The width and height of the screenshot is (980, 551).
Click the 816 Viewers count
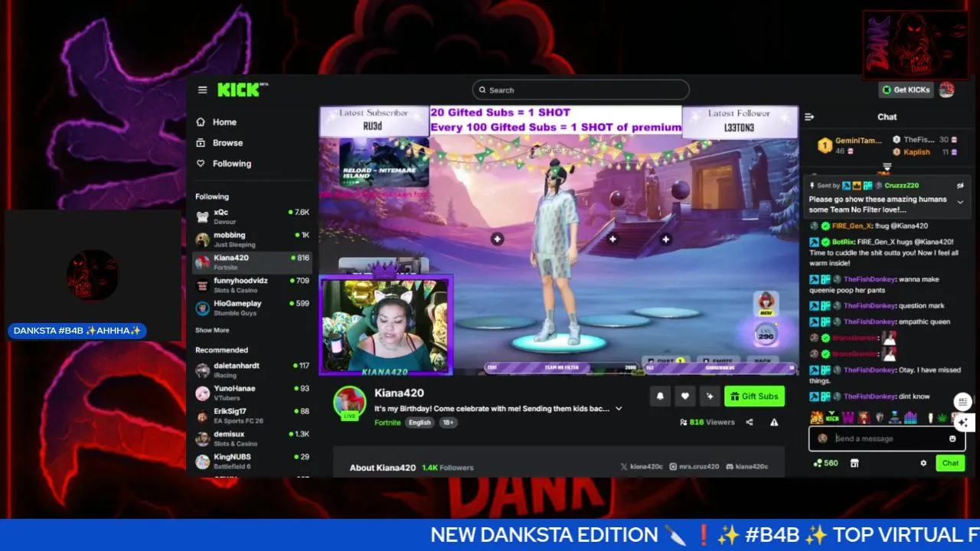[707, 422]
